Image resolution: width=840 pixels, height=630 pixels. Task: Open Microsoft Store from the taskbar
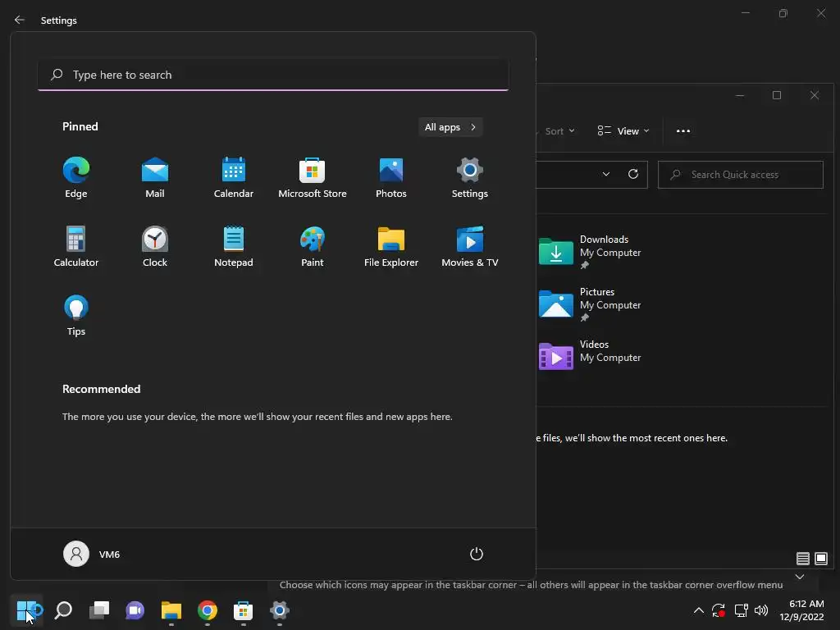(x=243, y=610)
